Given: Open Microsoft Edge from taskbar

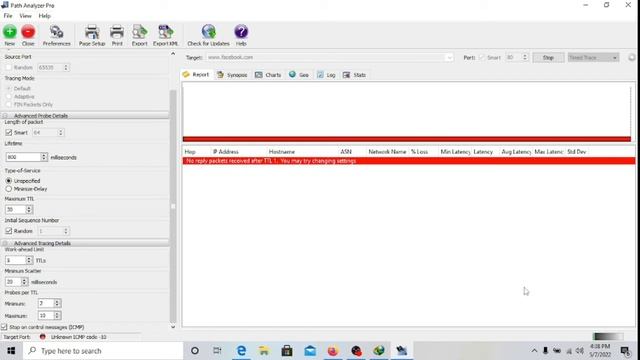Looking at the screenshot, I should pos(241,351).
